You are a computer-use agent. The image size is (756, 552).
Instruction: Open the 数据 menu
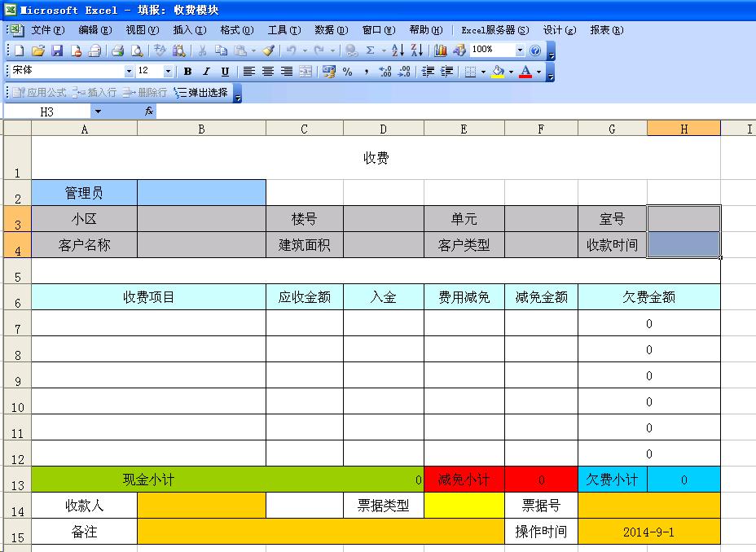click(332, 30)
